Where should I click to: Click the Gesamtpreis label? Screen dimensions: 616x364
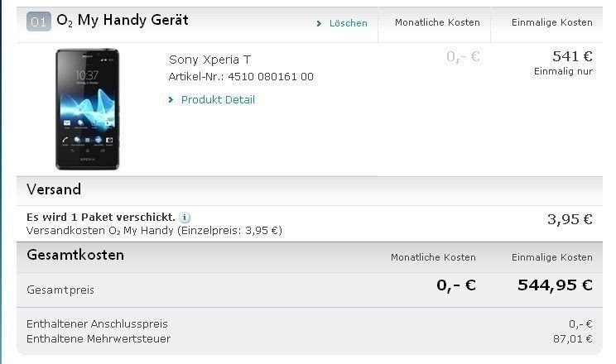[60, 290]
